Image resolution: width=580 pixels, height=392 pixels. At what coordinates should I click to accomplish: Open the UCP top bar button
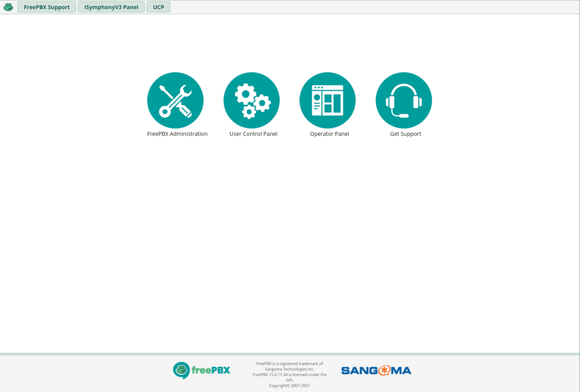(x=158, y=7)
